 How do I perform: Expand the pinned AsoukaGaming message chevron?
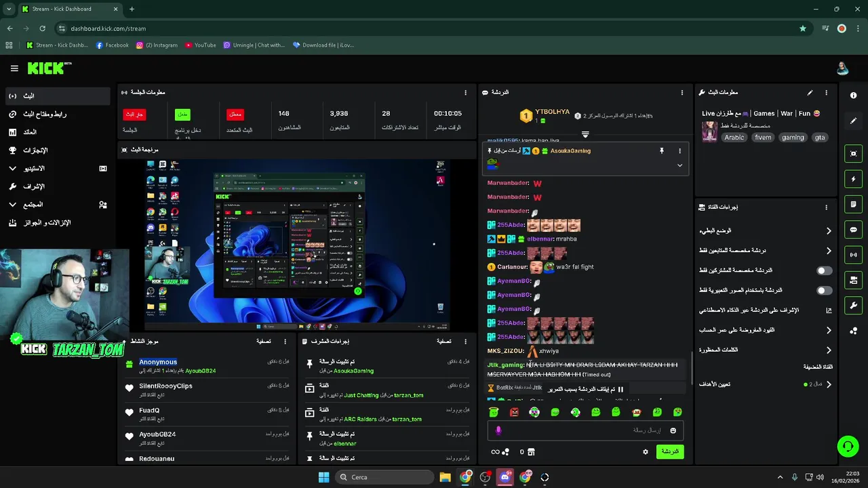coord(679,165)
